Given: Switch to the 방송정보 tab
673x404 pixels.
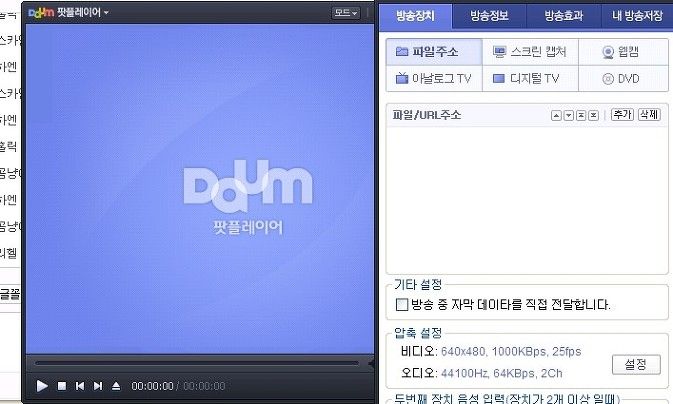Looking at the screenshot, I should click(489, 16).
